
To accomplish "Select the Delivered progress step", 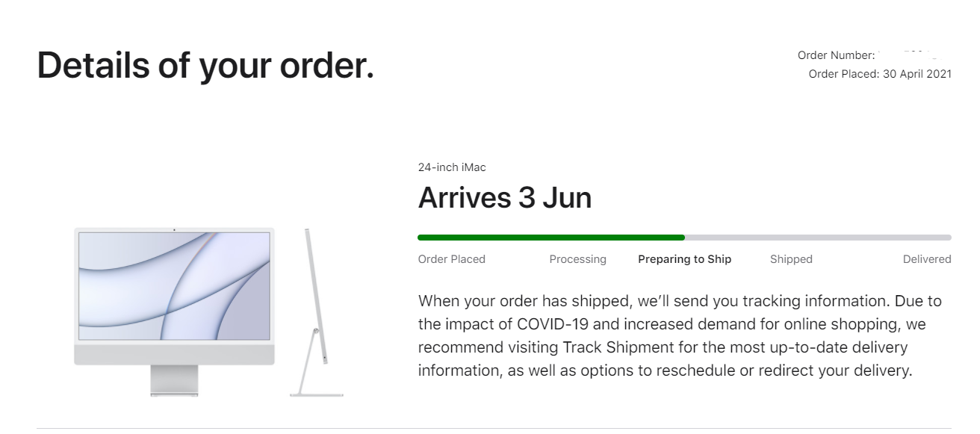I will click(927, 259).
